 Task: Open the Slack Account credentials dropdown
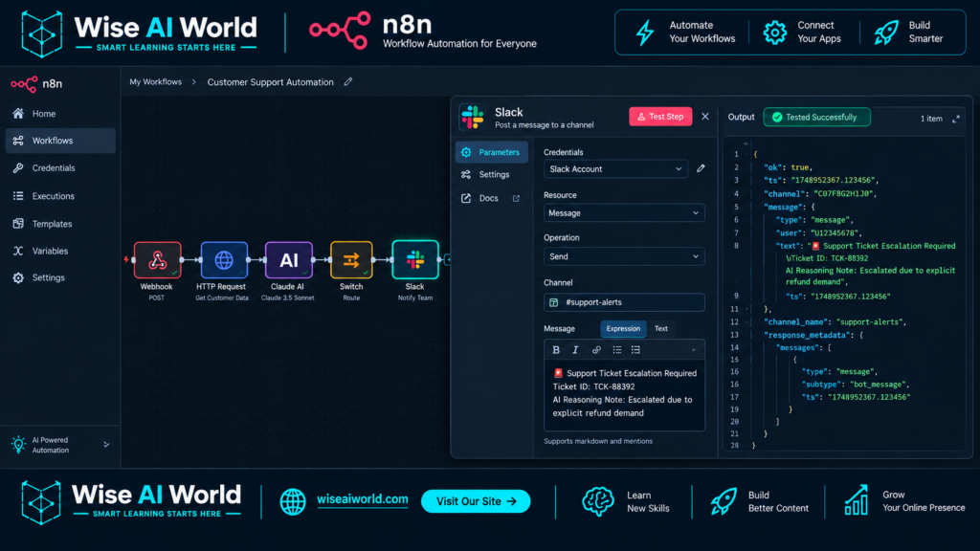pos(615,168)
